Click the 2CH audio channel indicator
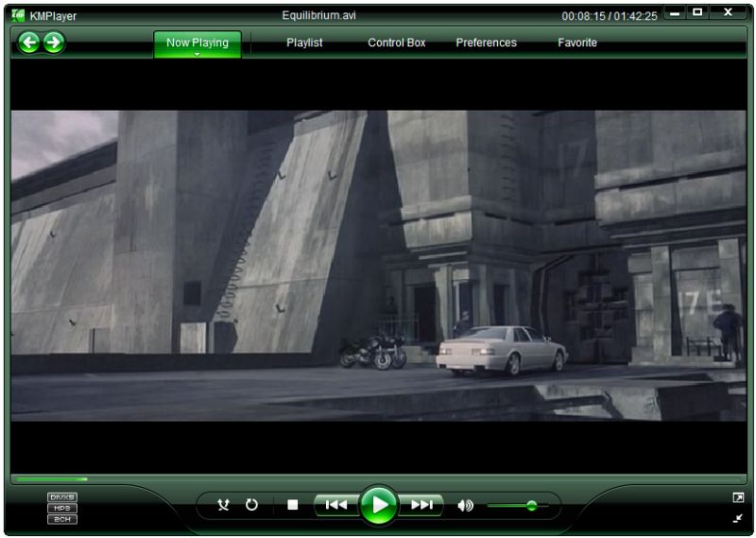This screenshot has width=756, height=538. pyautogui.click(x=62, y=519)
